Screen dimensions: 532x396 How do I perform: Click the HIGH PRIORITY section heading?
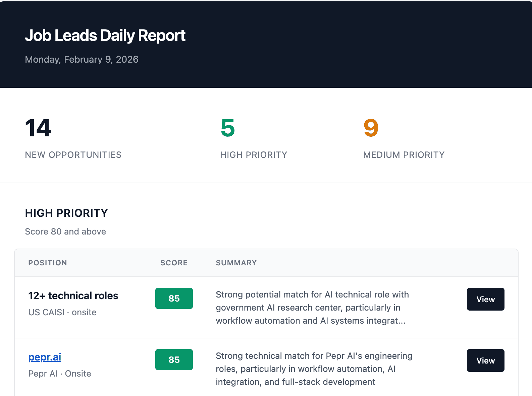click(x=66, y=213)
